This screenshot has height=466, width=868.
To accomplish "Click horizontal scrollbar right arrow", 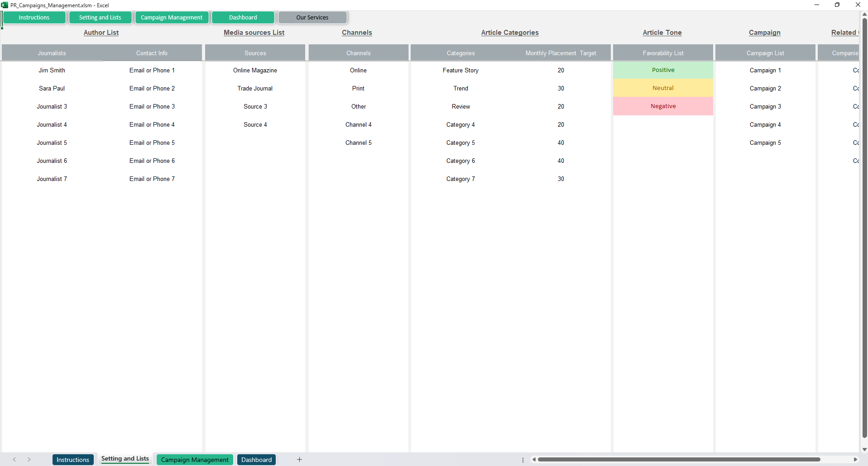I will pyautogui.click(x=855, y=460).
